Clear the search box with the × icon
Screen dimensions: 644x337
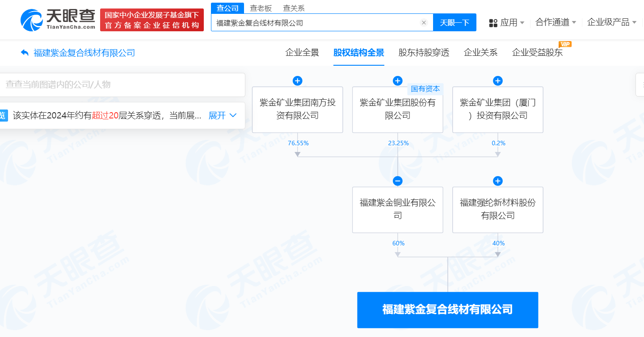424,22
